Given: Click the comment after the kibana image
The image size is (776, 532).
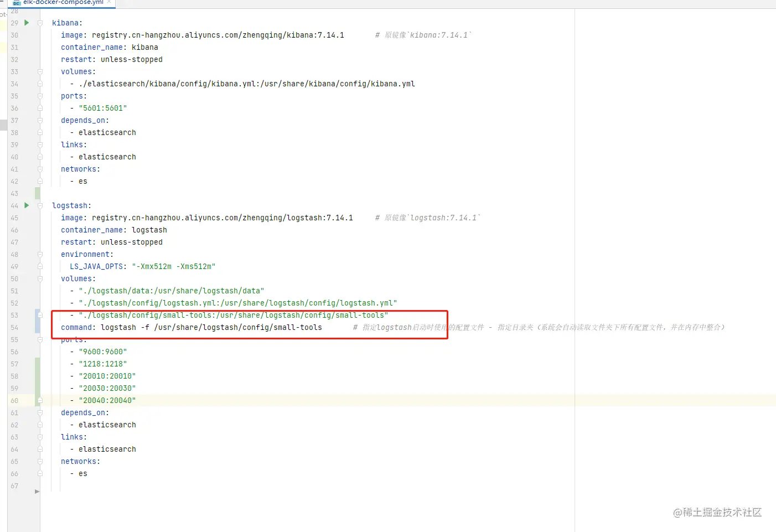Looking at the screenshot, I should [423, 35].
